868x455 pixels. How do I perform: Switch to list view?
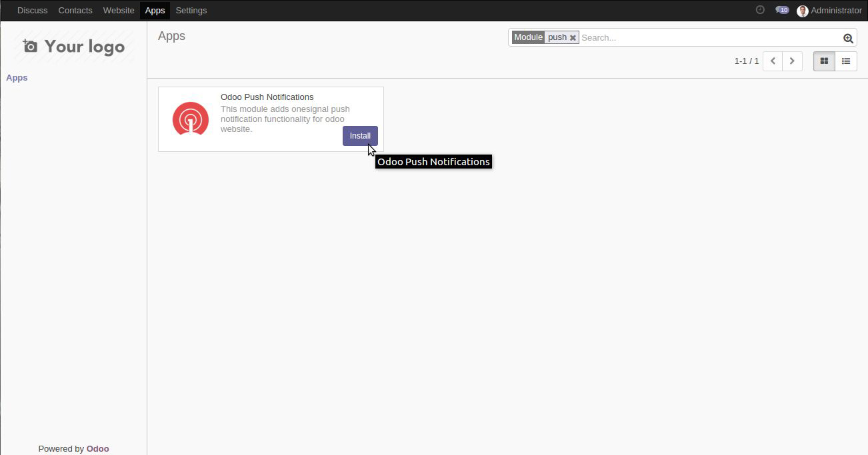(846, 61)
